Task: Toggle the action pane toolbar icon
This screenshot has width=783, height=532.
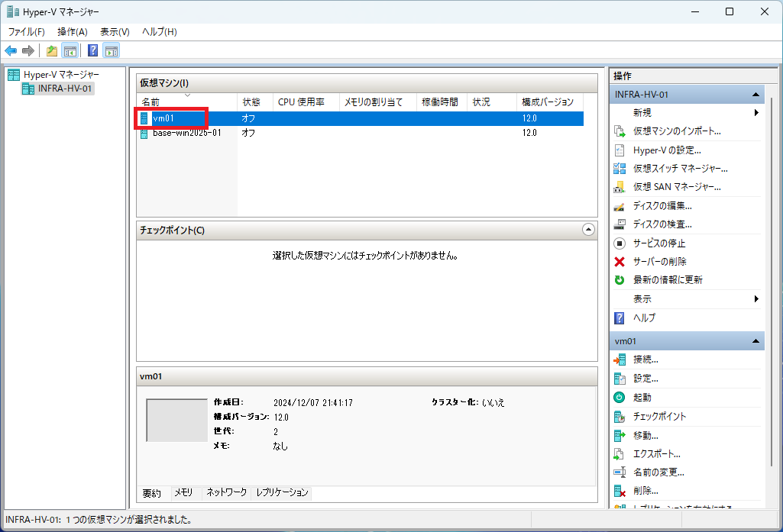Action: click(x=112, y=50)
